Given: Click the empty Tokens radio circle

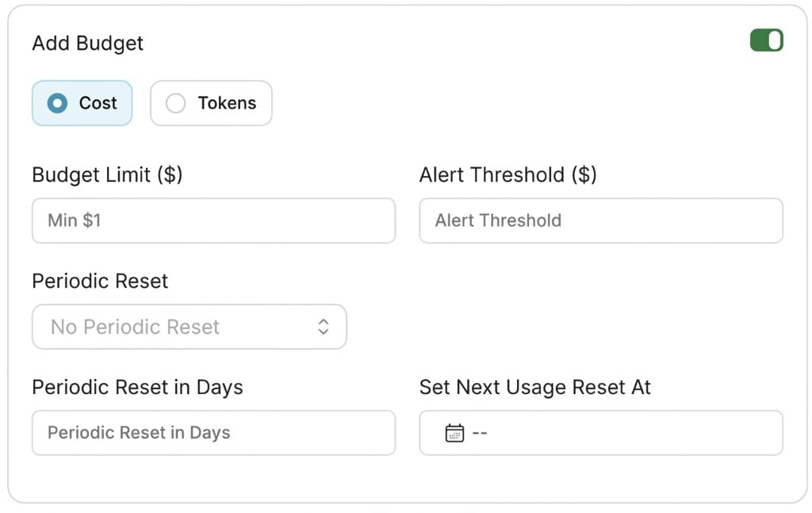Looking at the screenshot, I should point(175,103).
